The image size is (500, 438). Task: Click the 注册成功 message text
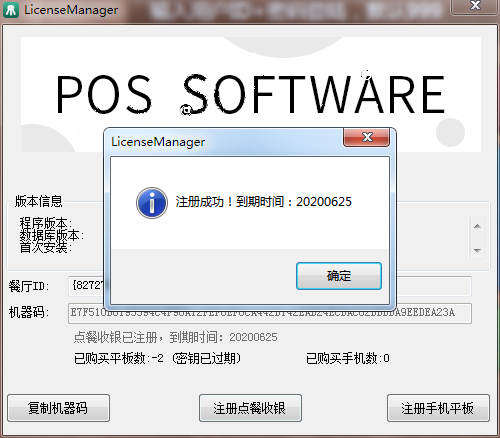(x=263, y=202)
